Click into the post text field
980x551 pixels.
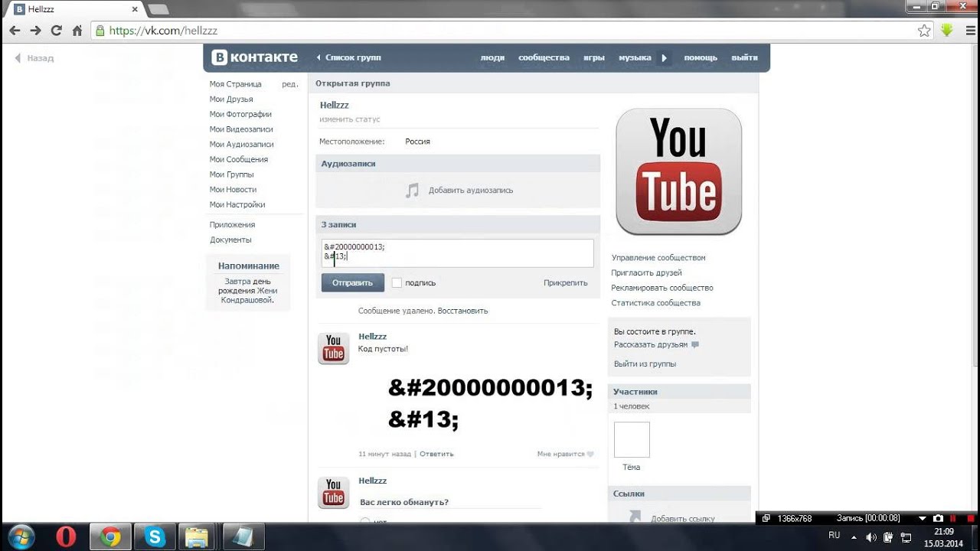tap(457, 253)
